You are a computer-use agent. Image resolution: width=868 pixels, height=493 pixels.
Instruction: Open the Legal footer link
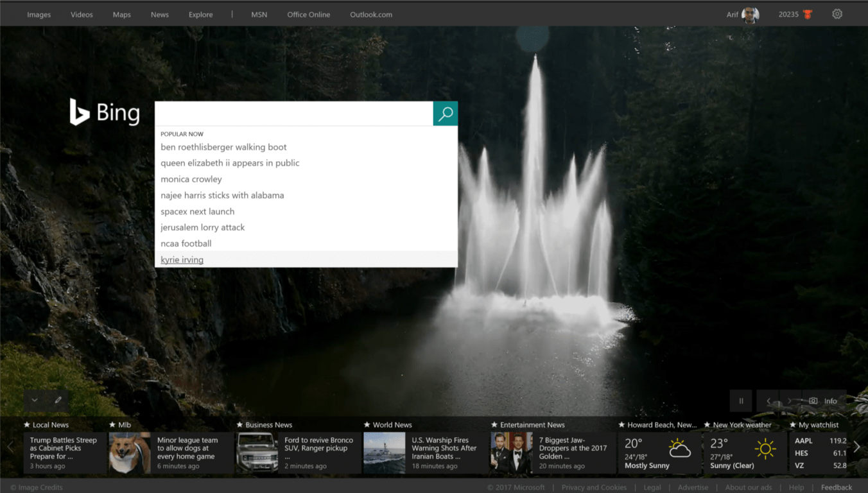click(x=652, y=487)
